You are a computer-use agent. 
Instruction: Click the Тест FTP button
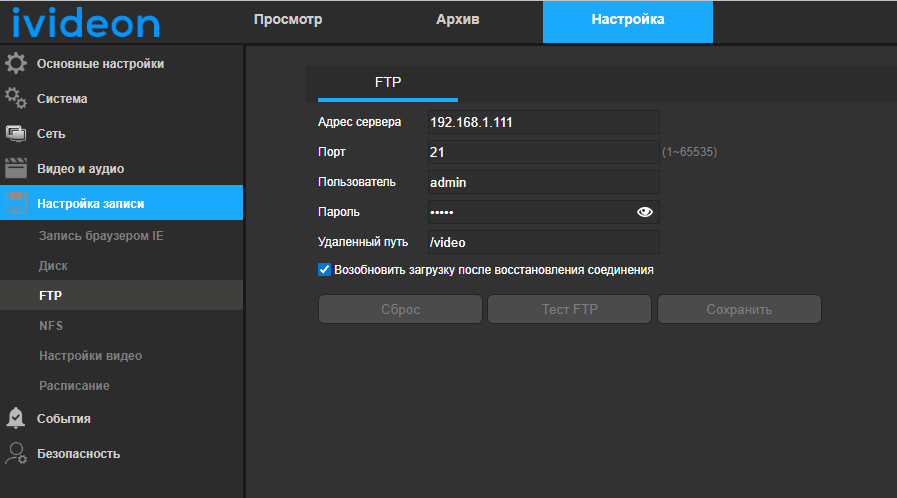570,309
